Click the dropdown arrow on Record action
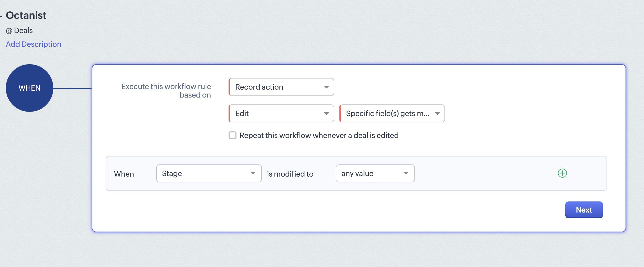 tap(326, 87)
